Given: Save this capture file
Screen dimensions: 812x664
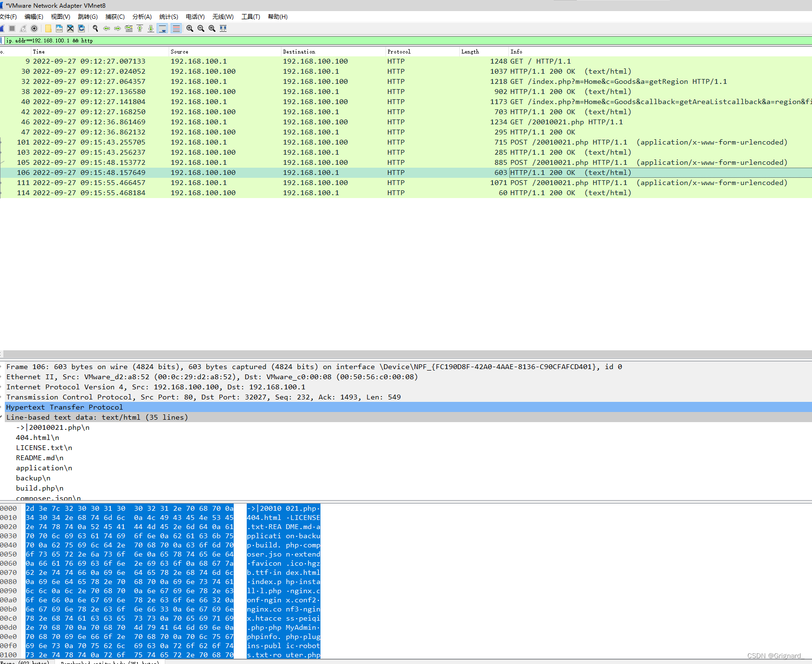Looking at the screenshot, I should pos(59,28).
